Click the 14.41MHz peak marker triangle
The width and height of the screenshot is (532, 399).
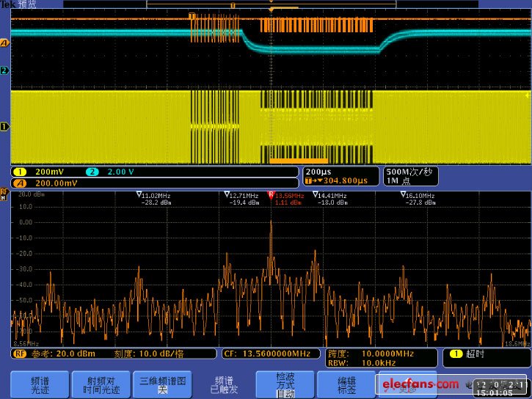point(316,196)
